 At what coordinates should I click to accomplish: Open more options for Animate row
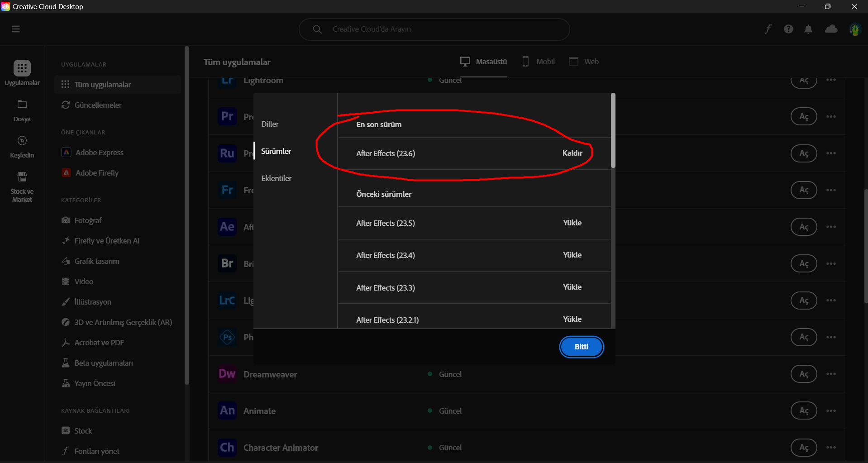click(x=831, y=410)
